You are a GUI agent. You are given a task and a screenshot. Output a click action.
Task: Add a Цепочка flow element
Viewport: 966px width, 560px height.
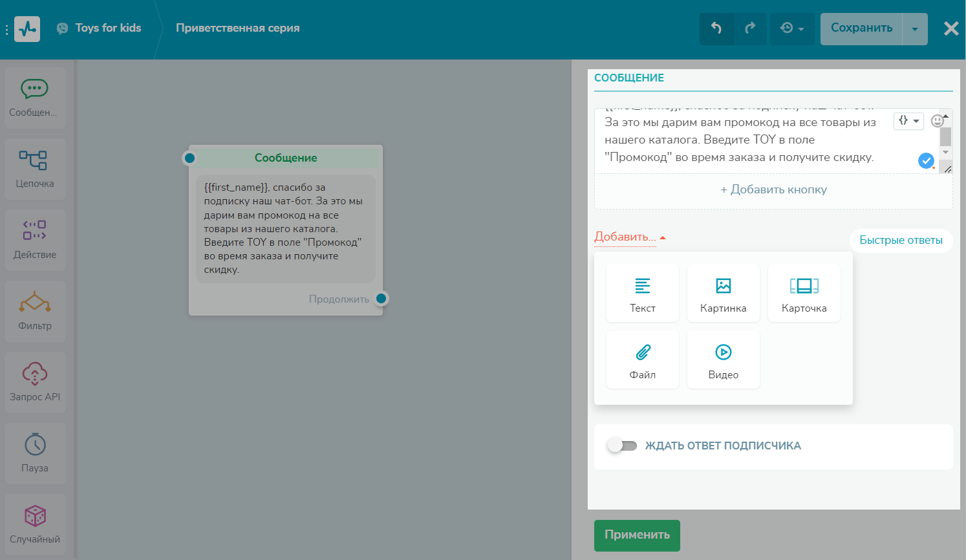coord(35,169)
